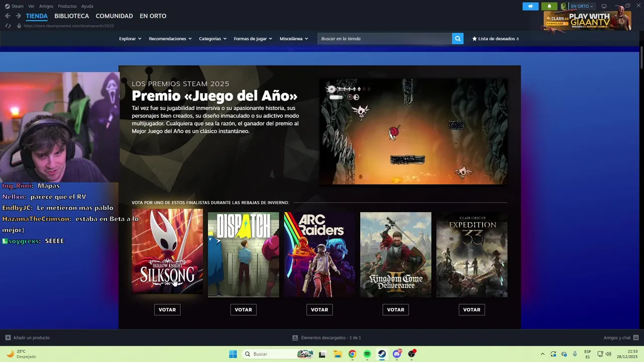644x362 pixels.
Task: Switch to the COMUNIDAD tab
Action: coord(114,16)
